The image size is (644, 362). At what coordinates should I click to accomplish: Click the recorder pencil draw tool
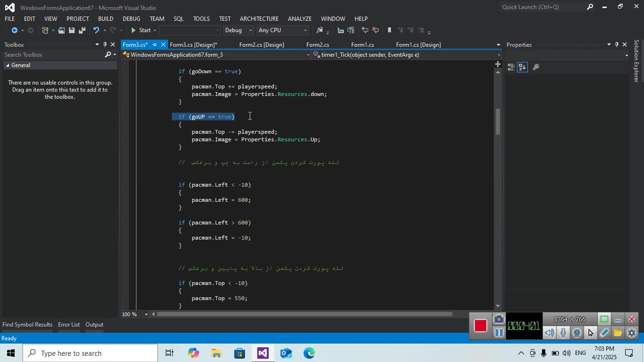click(x=604, y=333)
